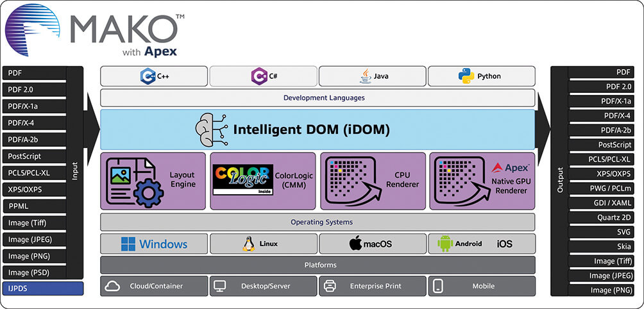Click the Platforms bar
Screen dimensions: 644x309
coord(318,265)
